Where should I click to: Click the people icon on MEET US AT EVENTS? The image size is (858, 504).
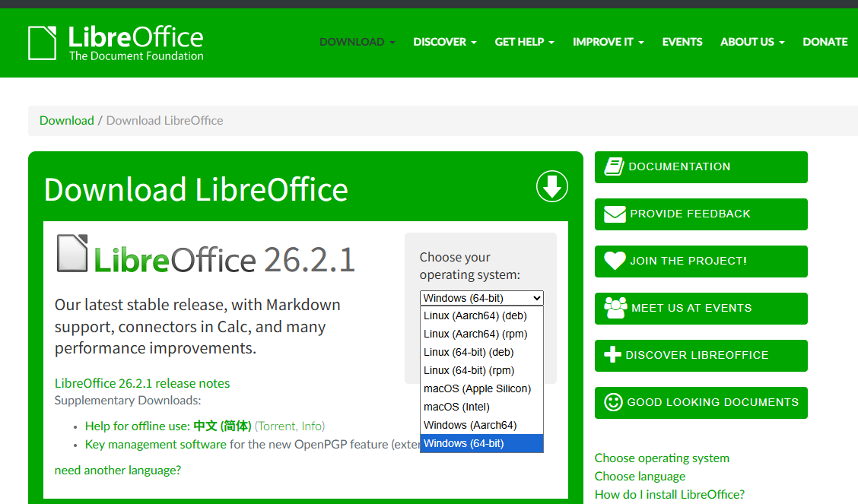click(614, 308)
